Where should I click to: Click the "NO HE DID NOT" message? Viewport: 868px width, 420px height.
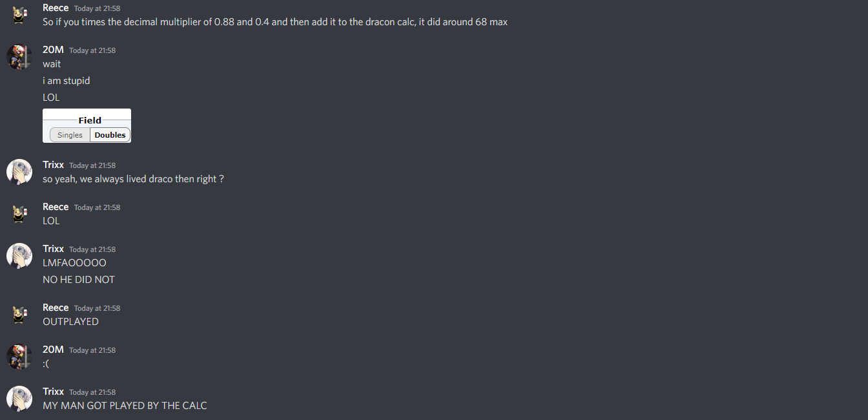pos(79,280)
